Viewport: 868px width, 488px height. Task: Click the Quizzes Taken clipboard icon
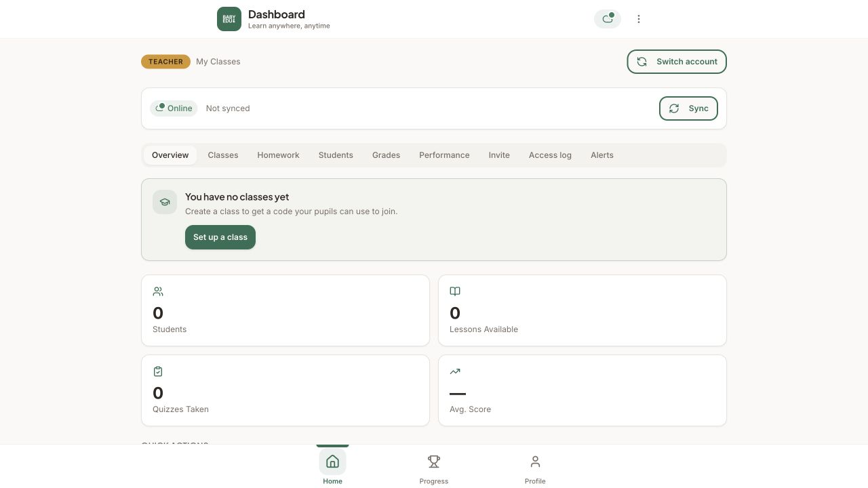click(x=158, y=371)
